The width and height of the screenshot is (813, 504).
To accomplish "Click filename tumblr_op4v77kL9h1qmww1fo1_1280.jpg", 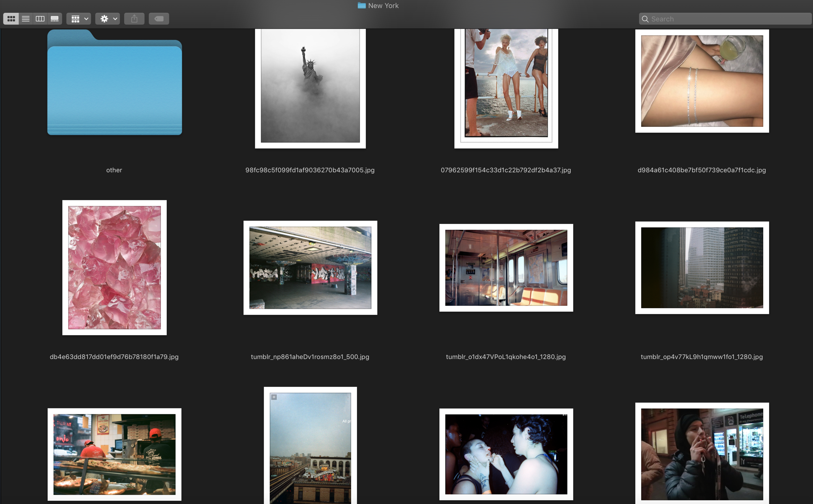I will click(702, 357).
